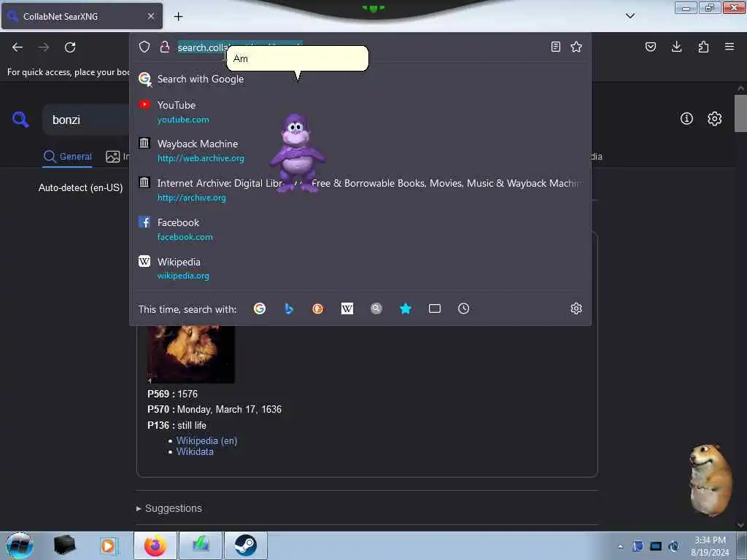Reload the page with the refresh icon
This screenshot has width=747, height=560.
pos(70,47)
